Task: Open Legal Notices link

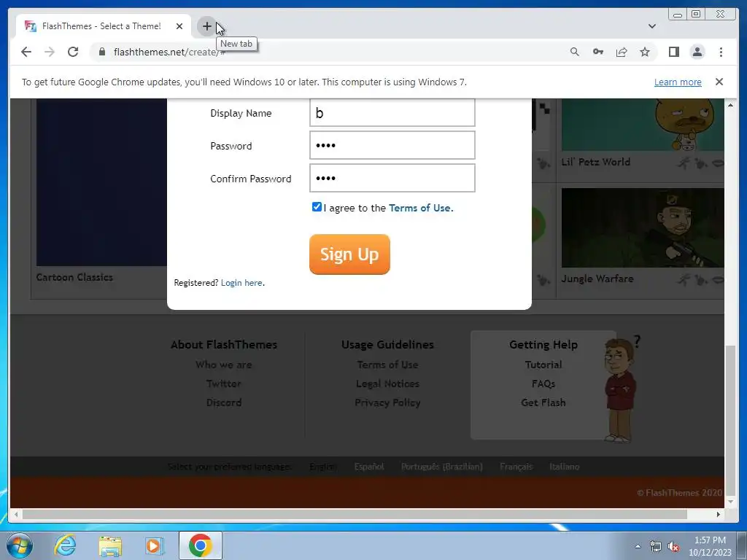Action: coord(387,384)
